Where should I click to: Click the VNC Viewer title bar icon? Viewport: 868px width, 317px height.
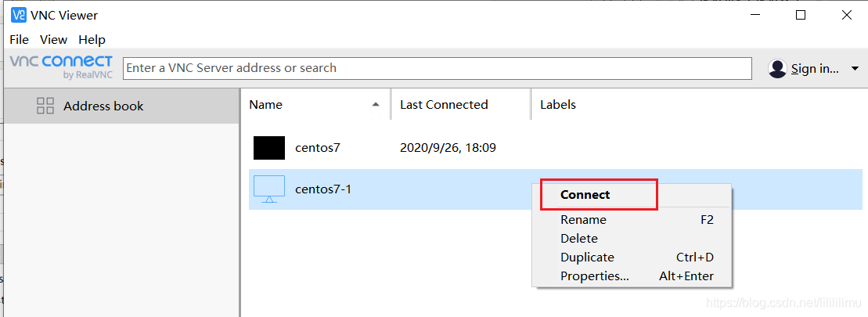point(18,15)
